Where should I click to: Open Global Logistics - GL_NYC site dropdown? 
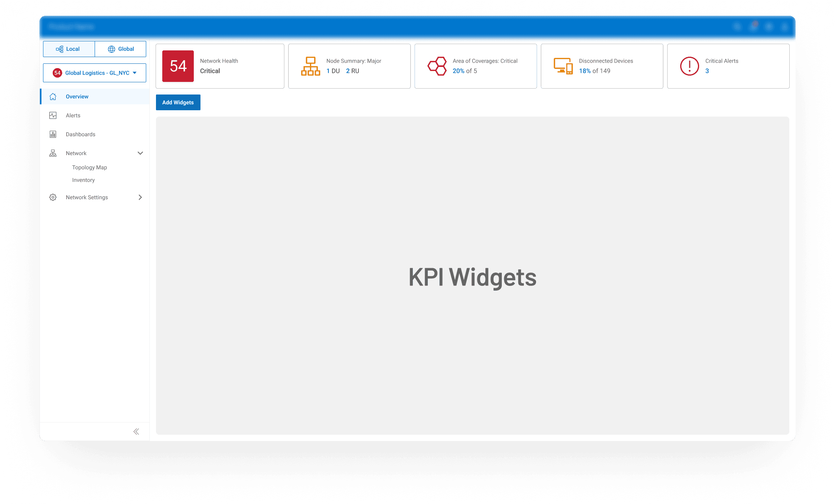point(95,73)
